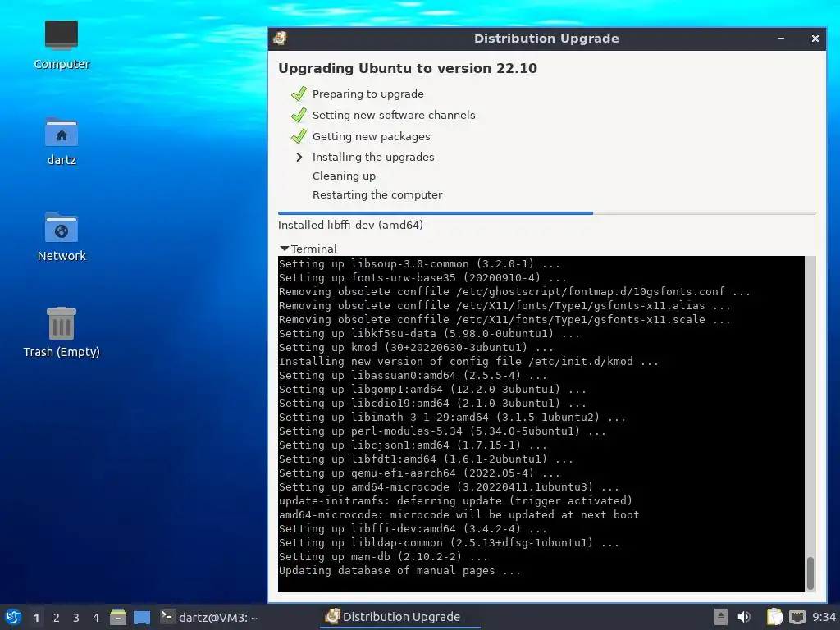
Task: Click 'Installed libffi-dev (amd64)' status text
Action: tap(350, 225)
